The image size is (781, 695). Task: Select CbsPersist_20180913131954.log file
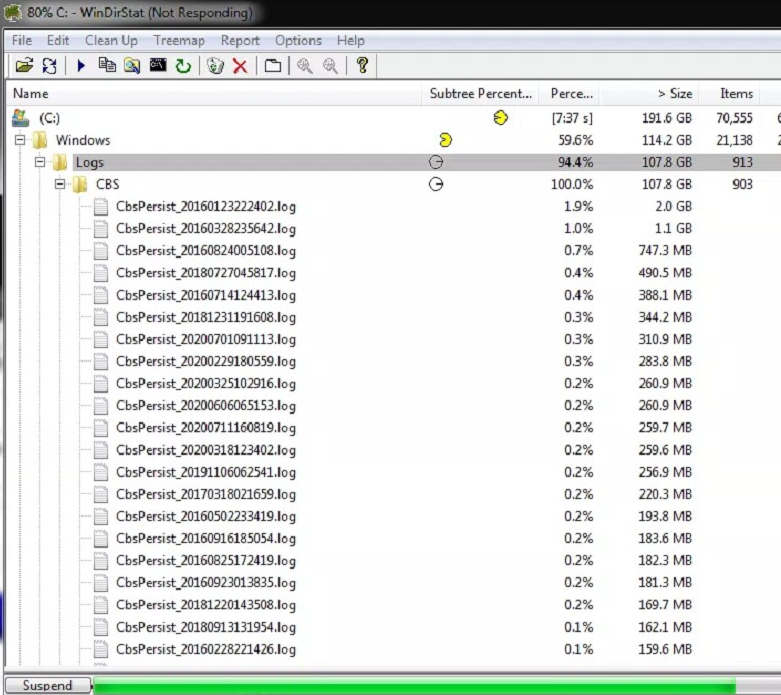click(x=206, y=627)
